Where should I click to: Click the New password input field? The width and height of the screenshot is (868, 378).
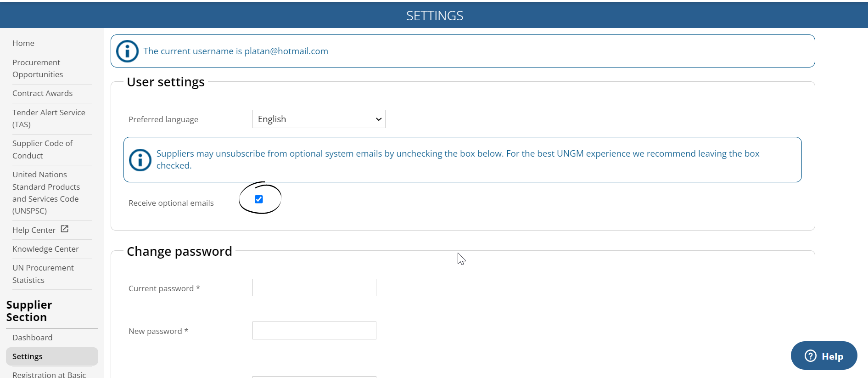click(x=314, y=330)
